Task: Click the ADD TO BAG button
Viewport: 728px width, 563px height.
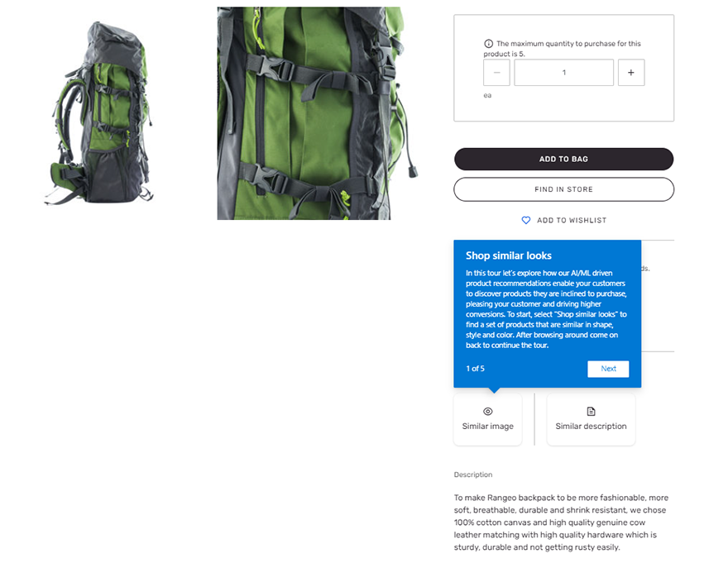Action: point(563,160)
